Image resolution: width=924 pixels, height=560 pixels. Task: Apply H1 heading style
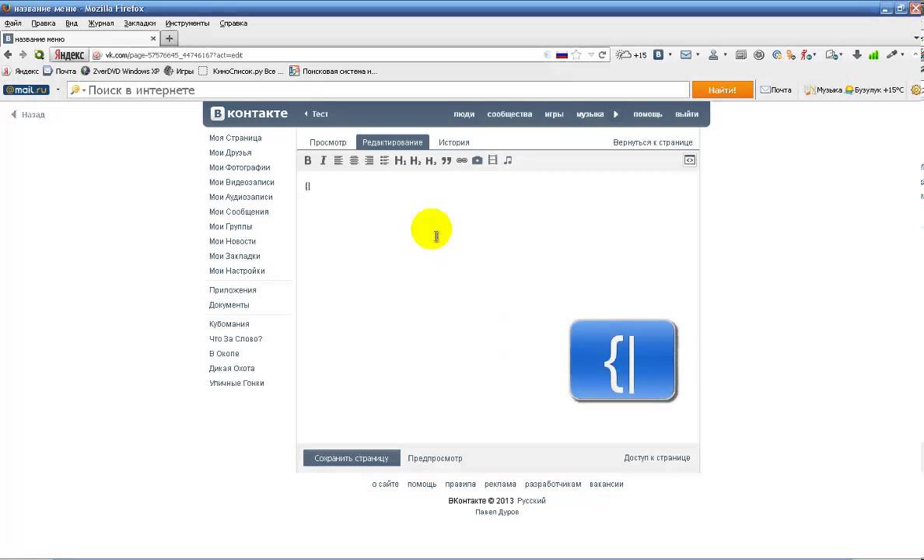coord(400,160)
